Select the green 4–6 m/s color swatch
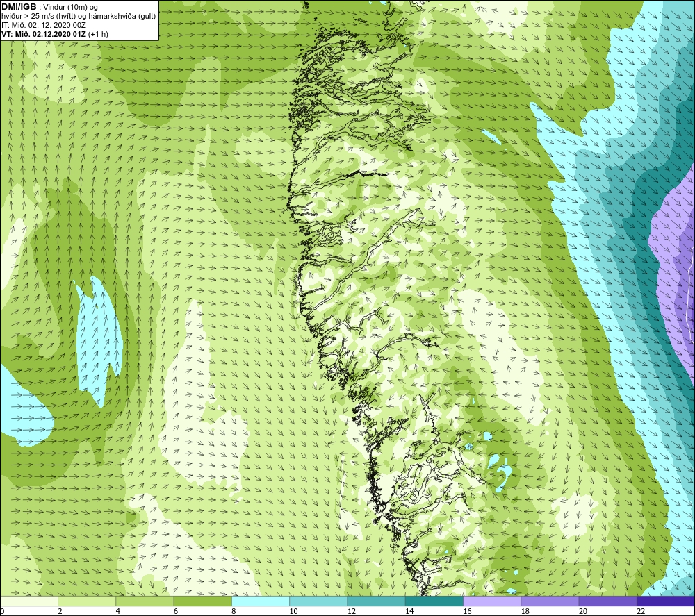This screenshot has height=616, width=695. [x=145, y=601]
